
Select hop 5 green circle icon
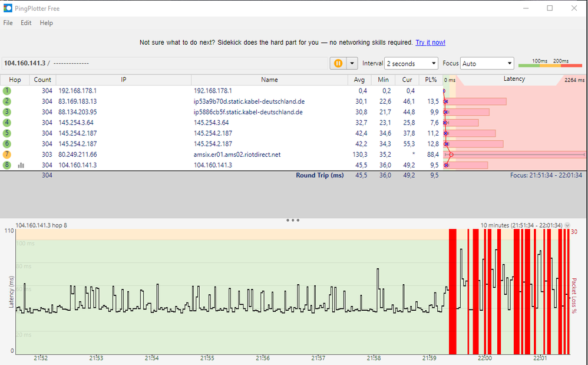[x=6, y=133]
